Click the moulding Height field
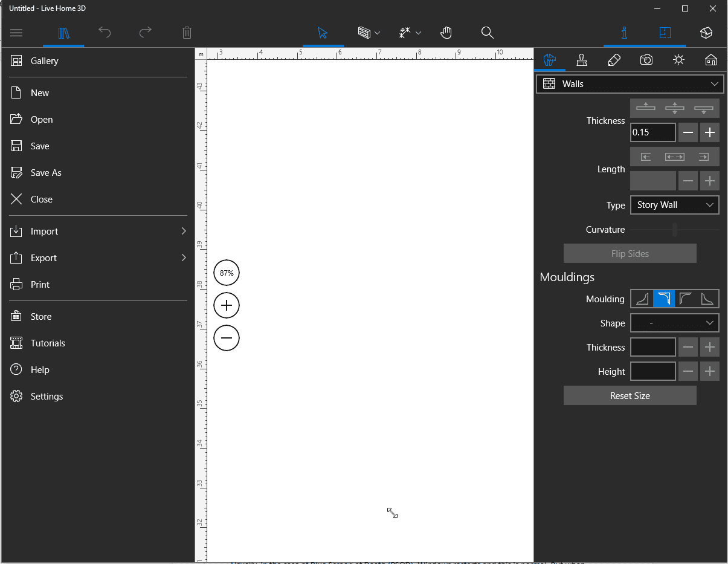728x564 pixels. pos(653,372)
